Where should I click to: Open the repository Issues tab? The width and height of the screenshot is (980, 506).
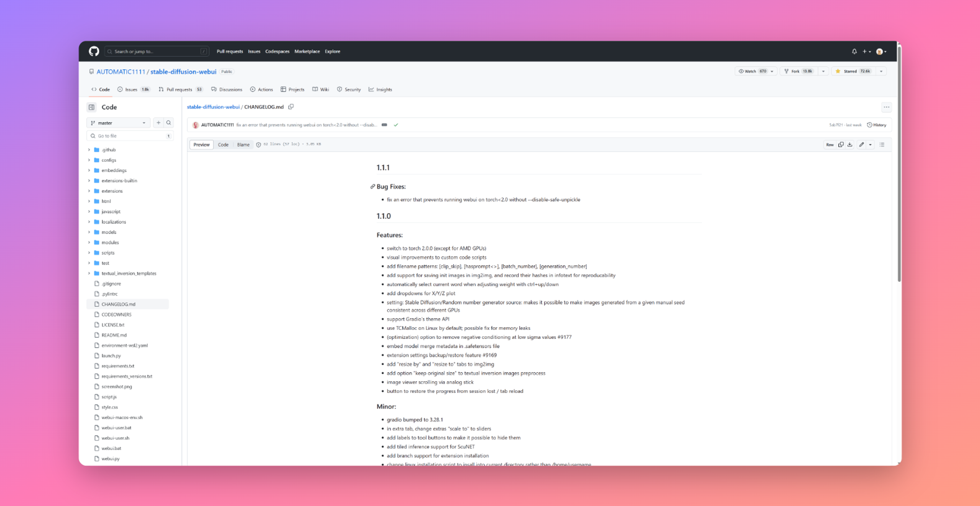[133, 90]
